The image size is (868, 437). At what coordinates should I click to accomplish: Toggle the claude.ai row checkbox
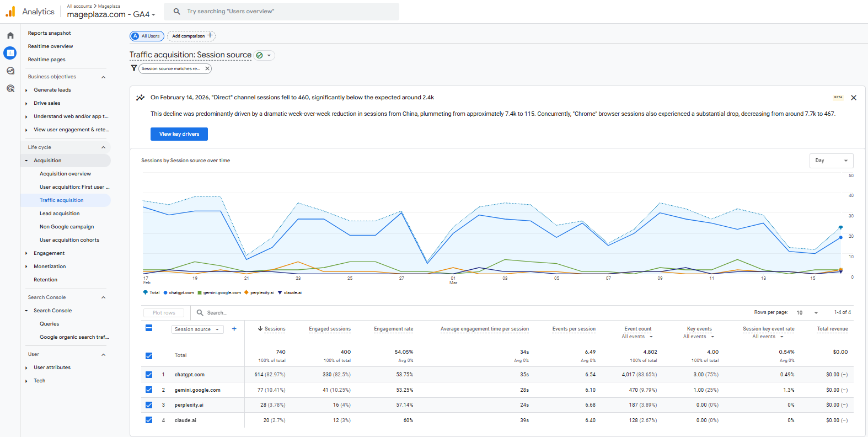tap(149, 420)
